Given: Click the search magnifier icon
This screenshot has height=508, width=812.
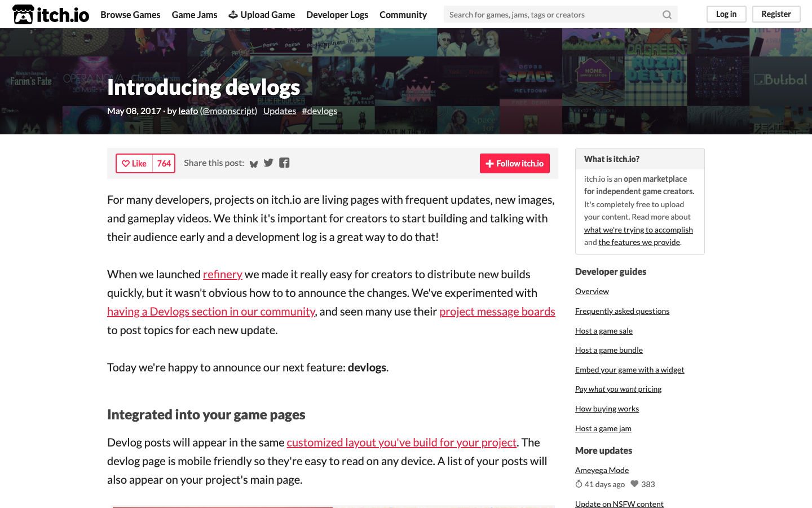Looking at the screenshot, I should coord(667,15).
